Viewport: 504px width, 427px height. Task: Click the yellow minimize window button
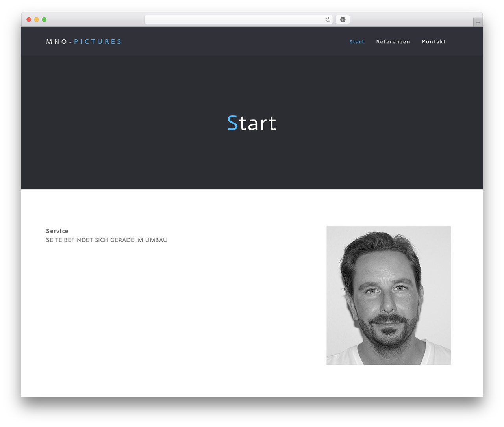click(36, 20)
